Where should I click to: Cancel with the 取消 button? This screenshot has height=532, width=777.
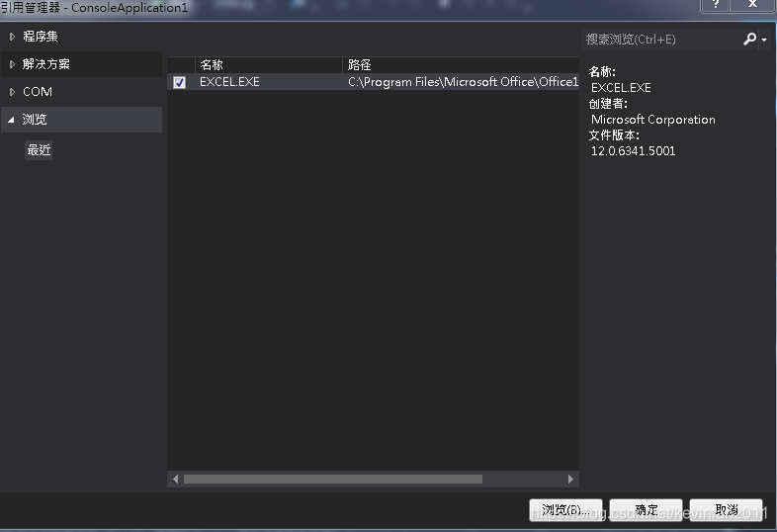[726, 509]
